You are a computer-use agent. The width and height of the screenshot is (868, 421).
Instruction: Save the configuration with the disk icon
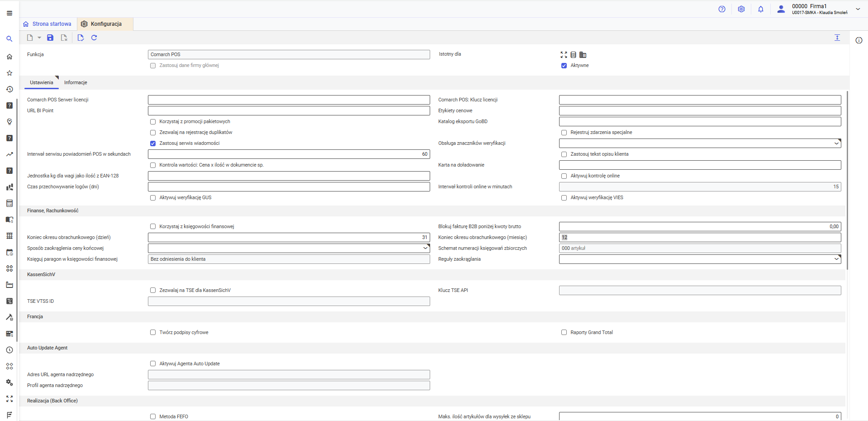pos(50,38)
